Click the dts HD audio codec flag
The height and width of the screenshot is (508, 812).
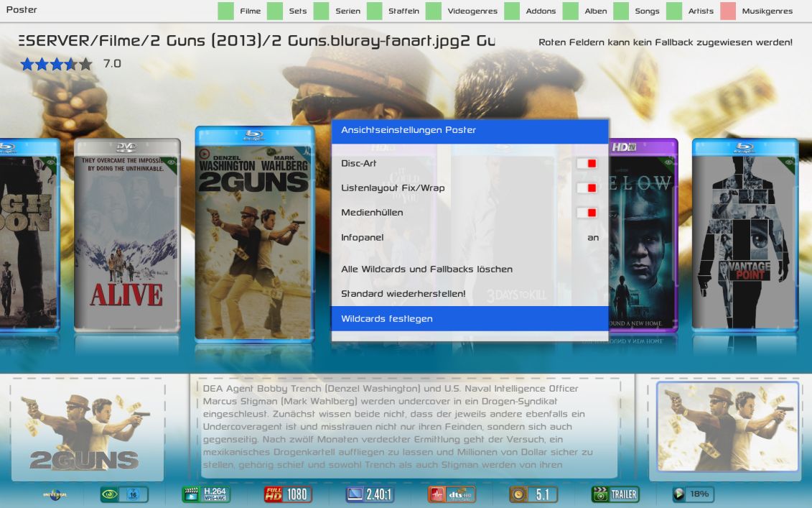[x=452, y=494]
